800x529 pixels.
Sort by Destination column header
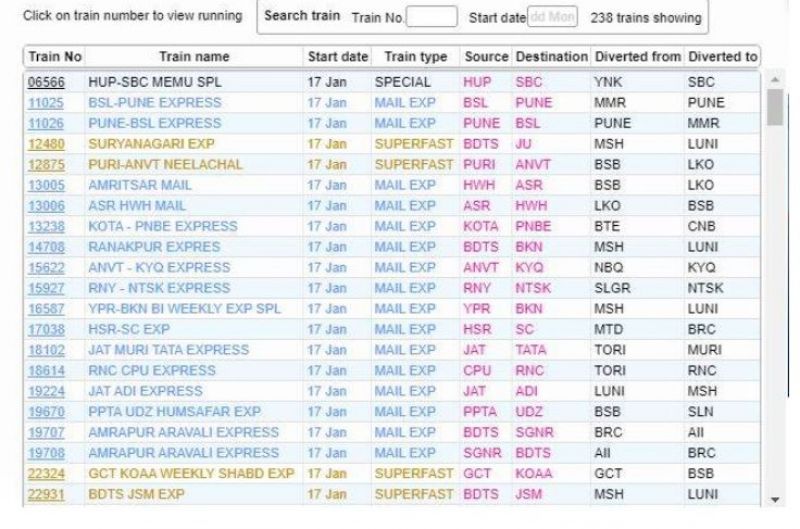pos(552,57)
